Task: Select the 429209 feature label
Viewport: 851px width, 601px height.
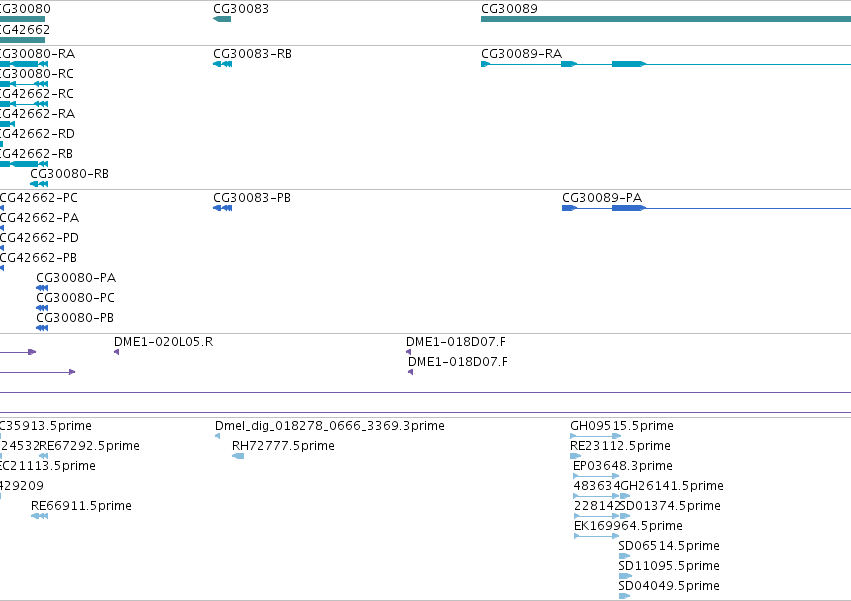Action: point(22,486)
